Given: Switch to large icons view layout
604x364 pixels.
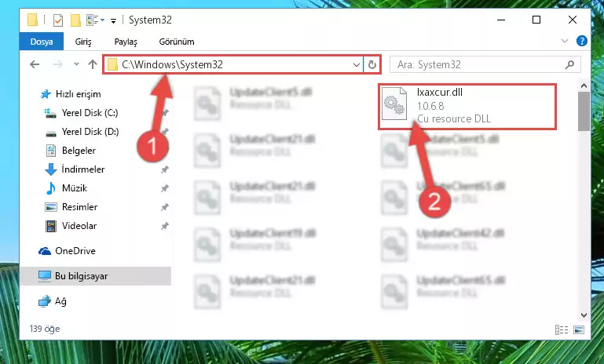Looking at the screenshot, I should coord(579,329).
